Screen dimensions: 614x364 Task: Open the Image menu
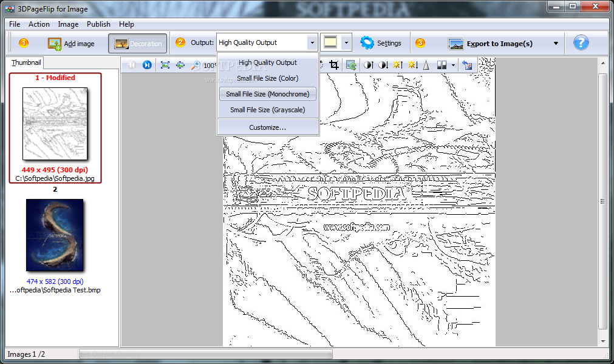[68, 24]
